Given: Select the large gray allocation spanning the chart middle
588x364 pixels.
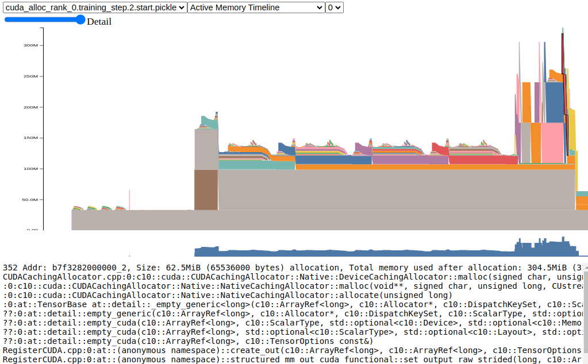Looking at the screenshot, I should click(x=397, y=189).
